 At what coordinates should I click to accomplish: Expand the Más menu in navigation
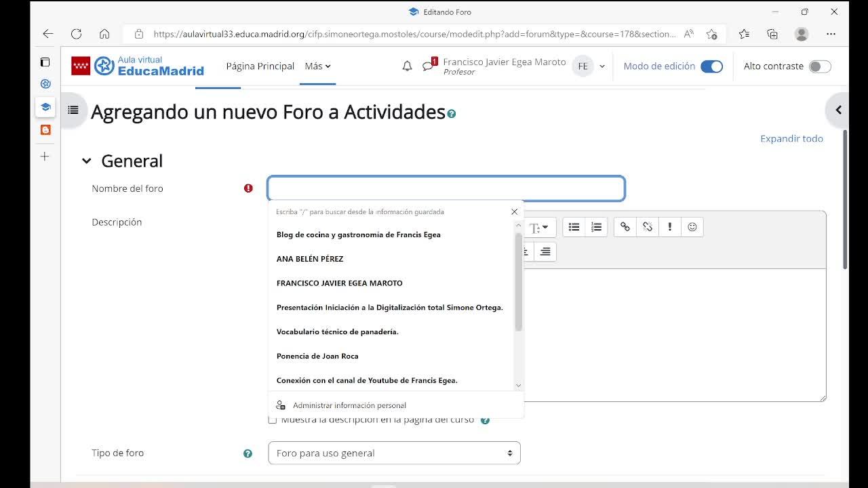click(317, 66)
